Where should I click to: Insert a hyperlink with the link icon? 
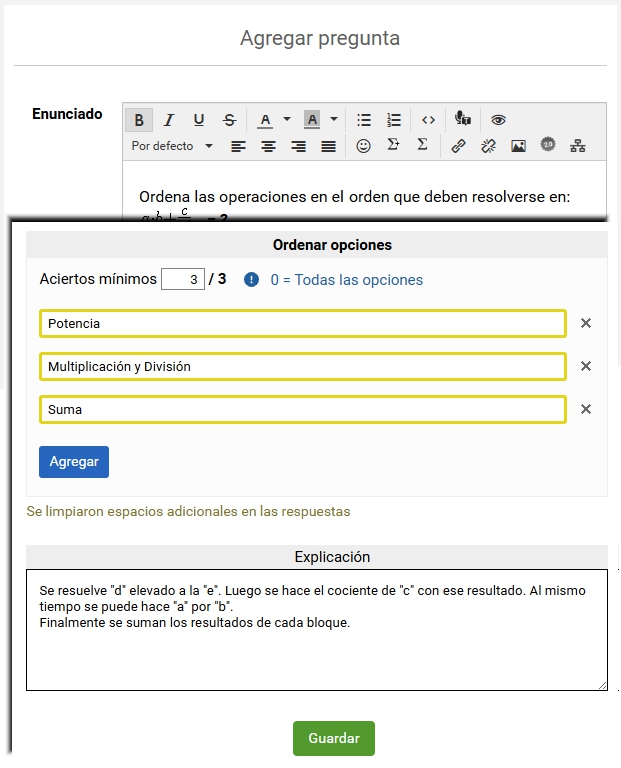pos(458,146)
